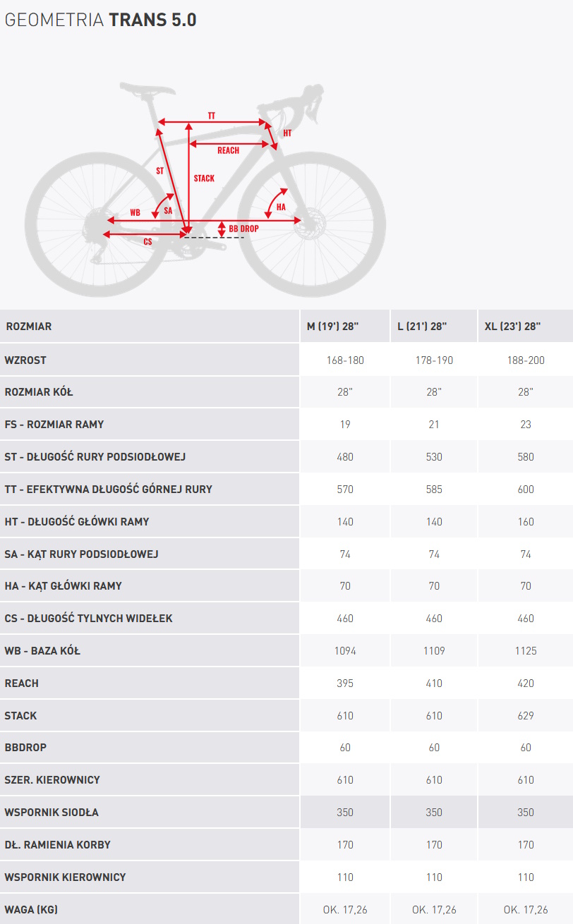The height and width of the screenshot is (924, 573).
Task: Click the BB DROP label in diagram
Action: click(243, 229)
